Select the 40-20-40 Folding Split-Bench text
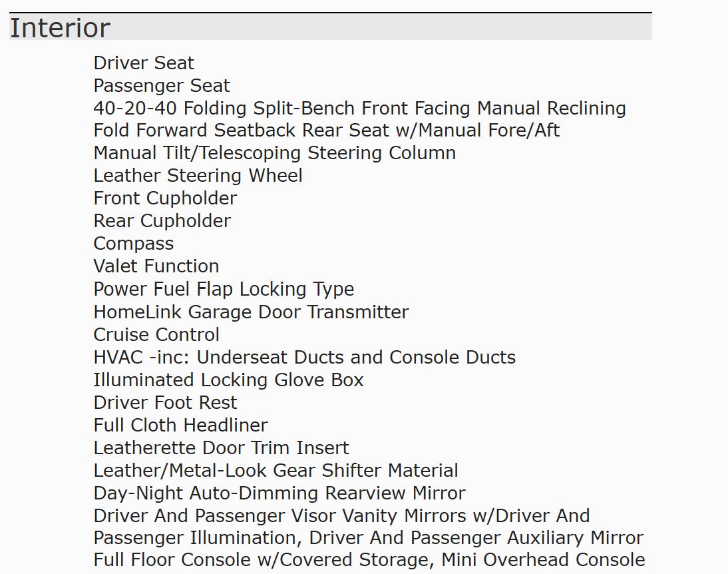This screenshot has width=728, height=574. (224, 108)
